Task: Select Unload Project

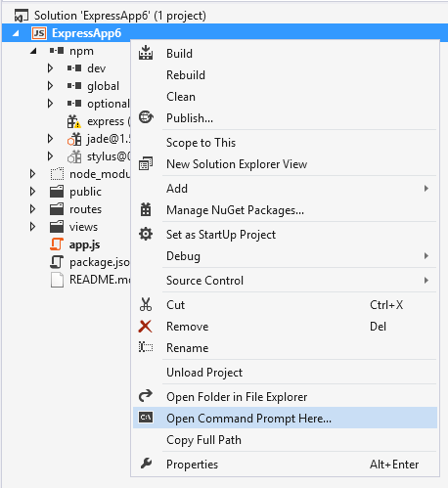Action: point(285,372)
